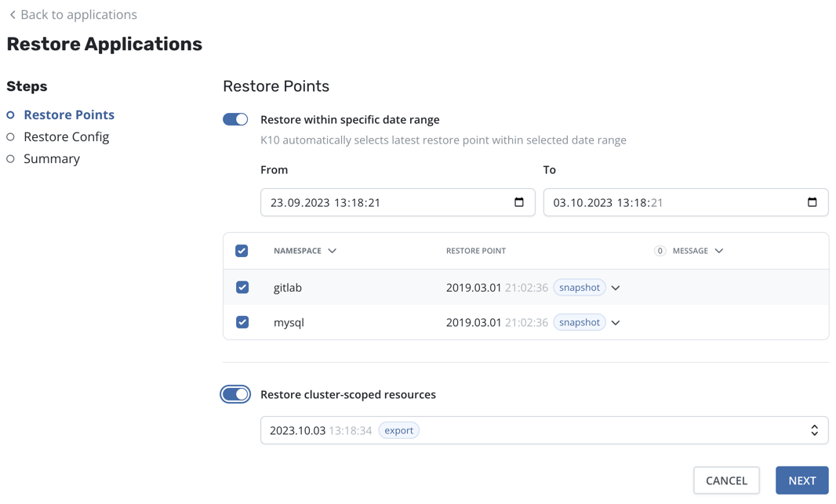Click the export tag in cluster-scoped selector
Screen dimensions: 836x504
tap(398, 430)
